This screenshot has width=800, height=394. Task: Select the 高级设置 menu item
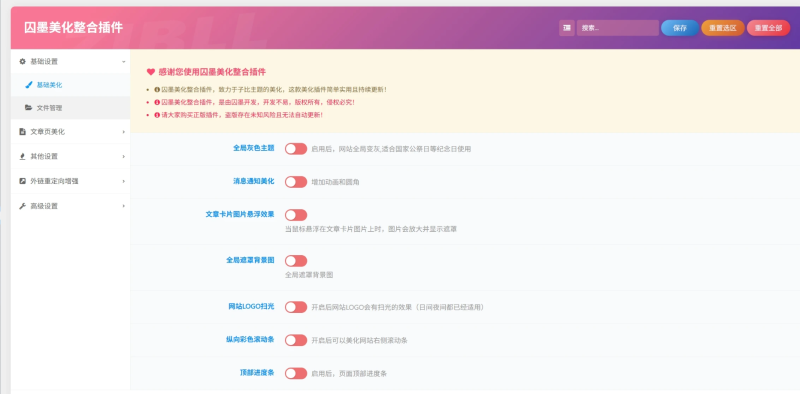click(x=70, y=206)
